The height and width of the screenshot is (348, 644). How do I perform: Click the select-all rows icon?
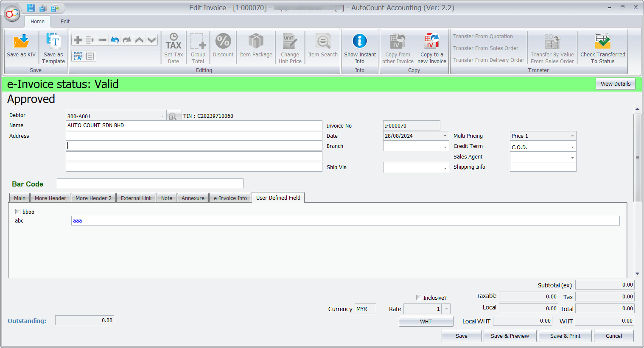(x=78, y=56)
